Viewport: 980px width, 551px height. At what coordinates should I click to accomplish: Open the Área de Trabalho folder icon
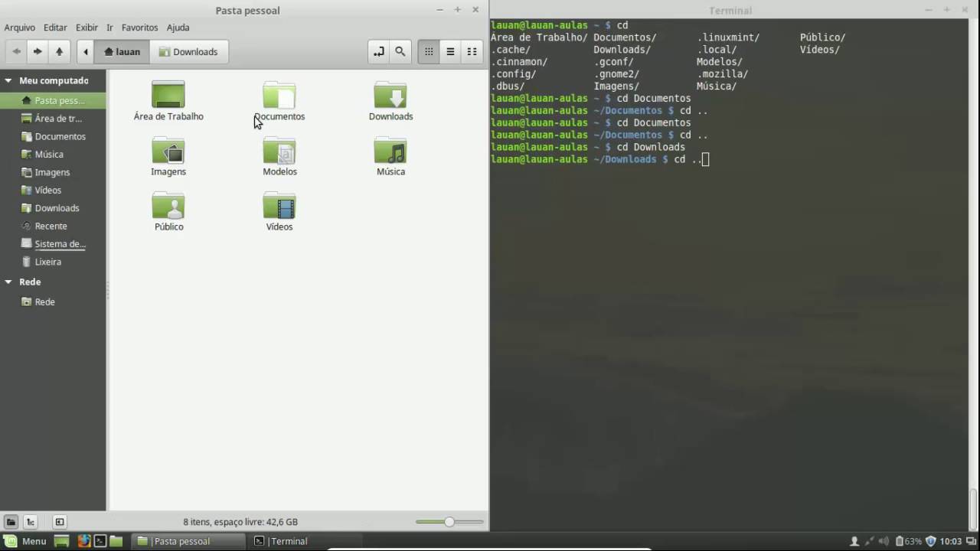pos(168,101)
